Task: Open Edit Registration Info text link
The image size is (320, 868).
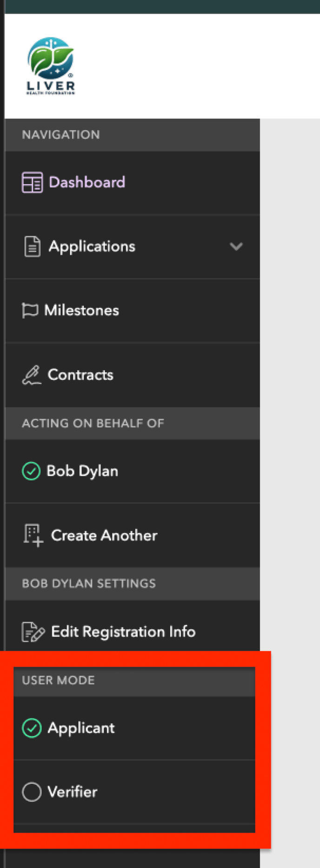Action: click(x=123, y=632)
